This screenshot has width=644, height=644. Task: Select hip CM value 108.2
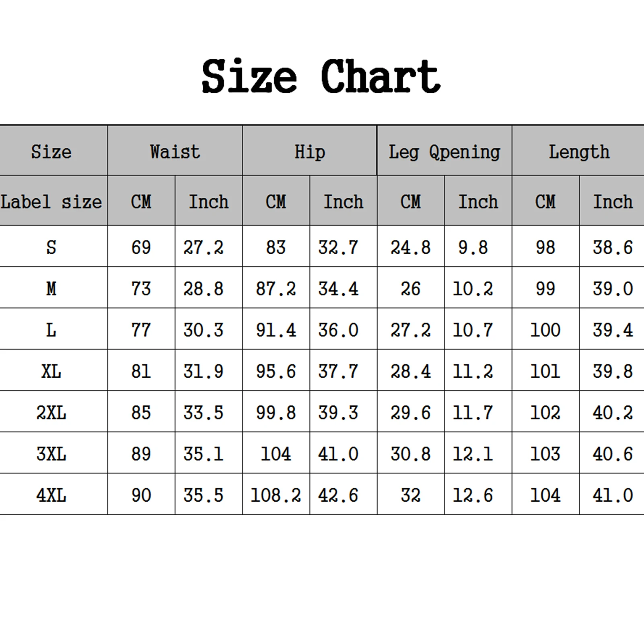click(276, 495)
